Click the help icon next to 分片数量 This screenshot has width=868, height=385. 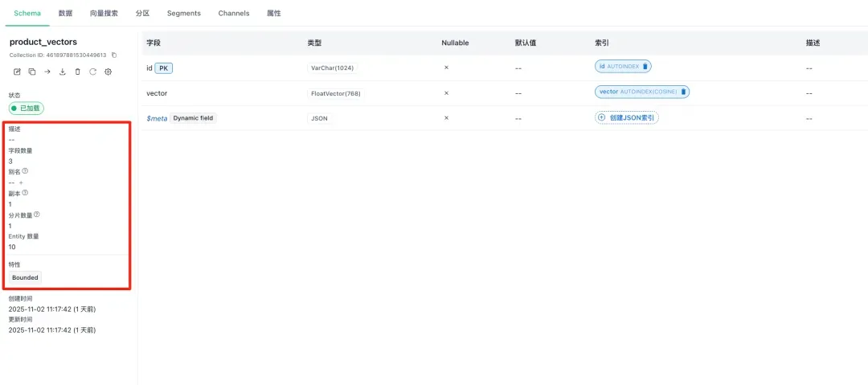[36, 215]
